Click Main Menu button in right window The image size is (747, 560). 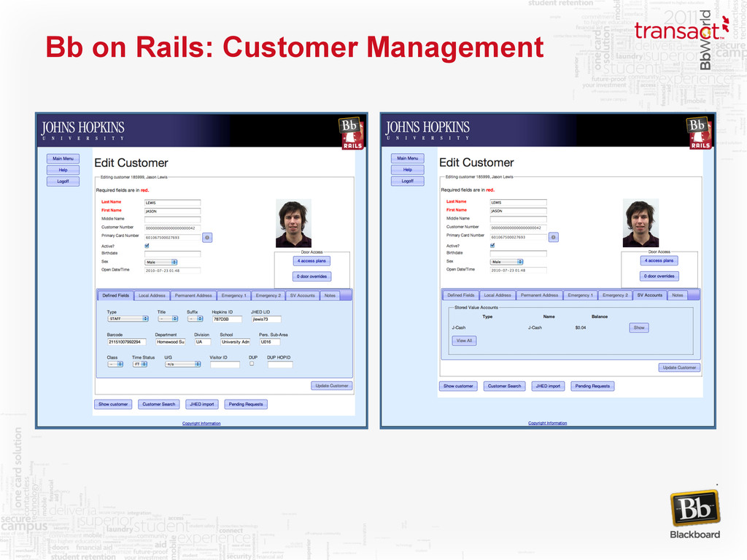coord(407,158)
